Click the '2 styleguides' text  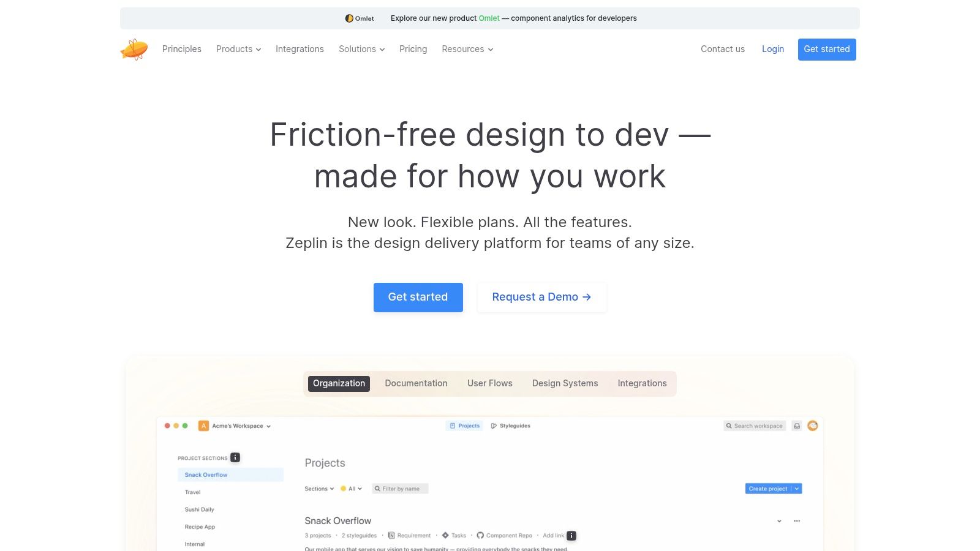(x=360, y=535)
